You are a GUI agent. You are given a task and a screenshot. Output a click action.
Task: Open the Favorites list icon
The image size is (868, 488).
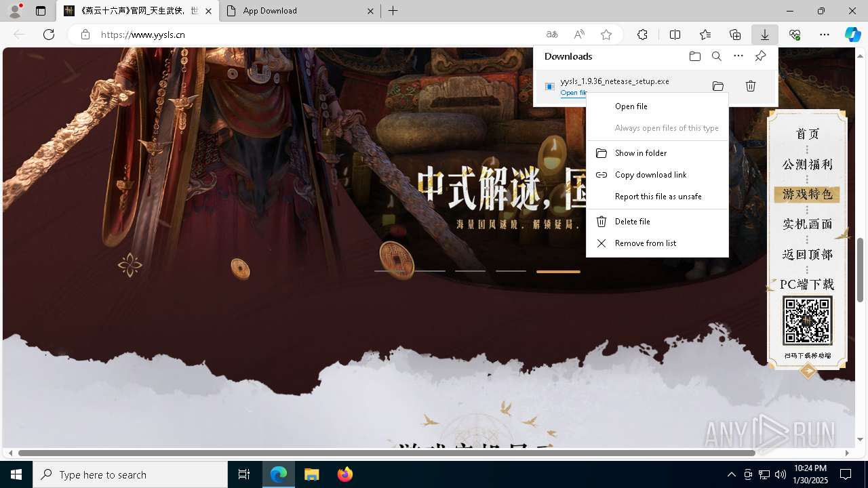[x=705, y=35]
